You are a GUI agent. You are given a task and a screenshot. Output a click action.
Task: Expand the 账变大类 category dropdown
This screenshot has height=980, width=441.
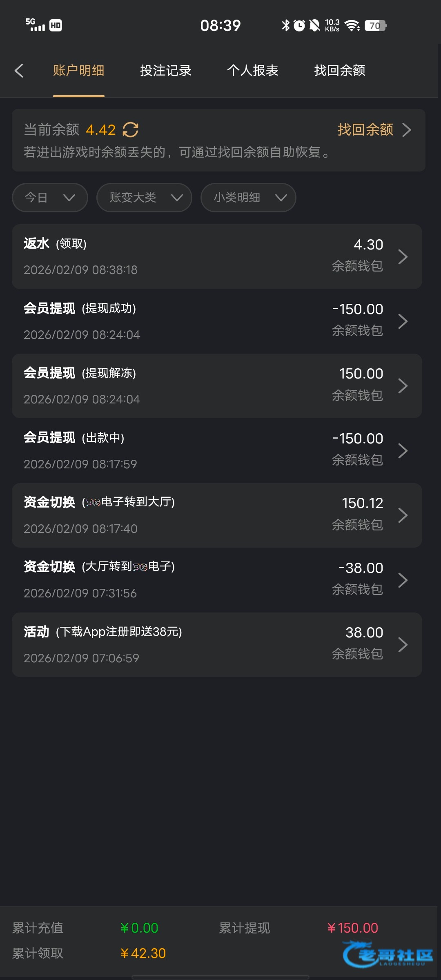click(144, 198)
